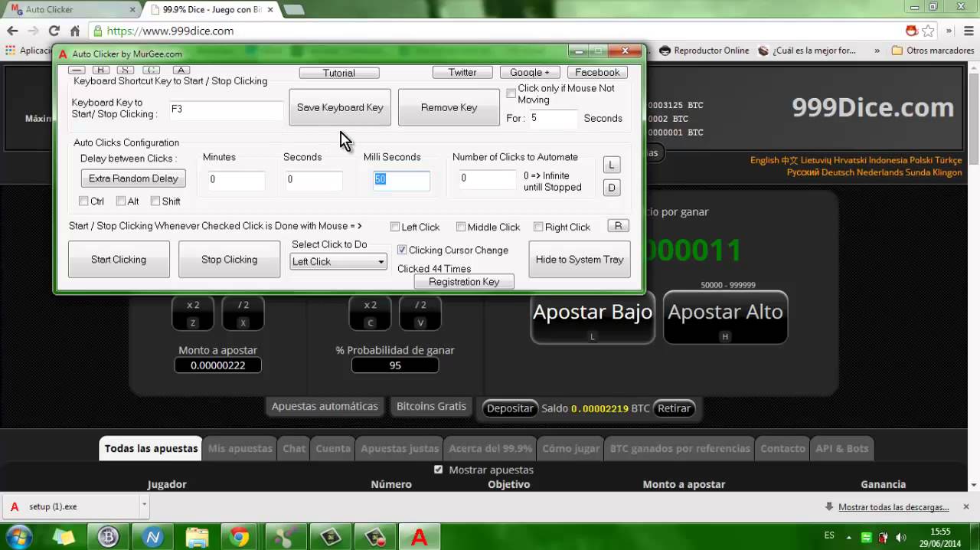Enable Click only if Mouse Not Moving
This screenshot has height=550, width=980.
point(511,93)
